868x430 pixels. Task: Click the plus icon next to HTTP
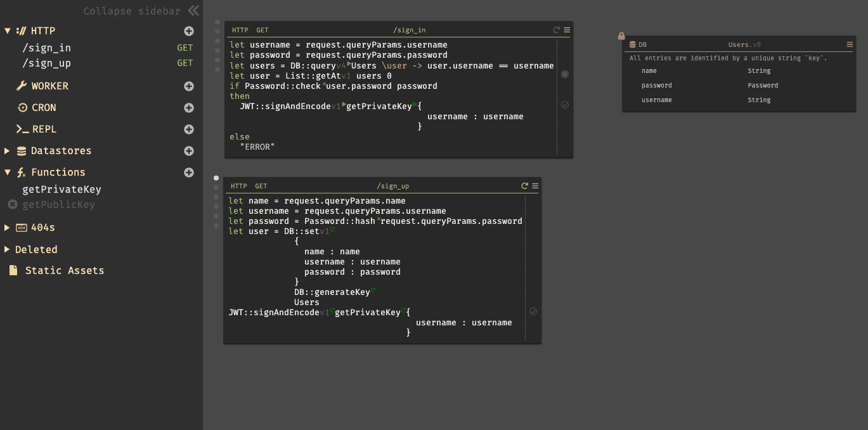189,31
